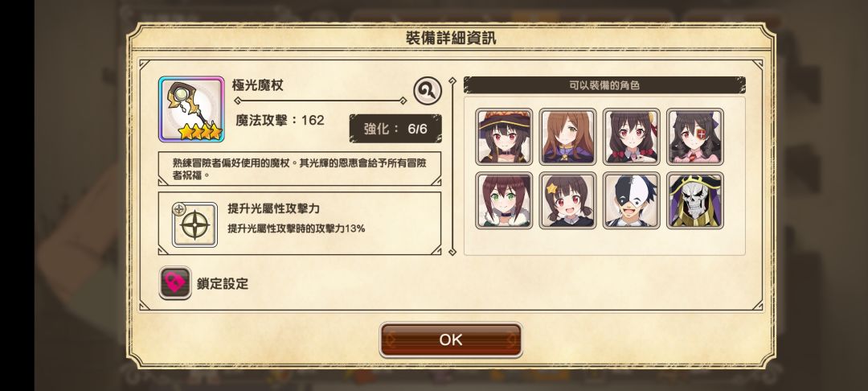Tap the 可以裝備的角色 header bar
Viewport: 868px width, 391px height.
[604, 85]
